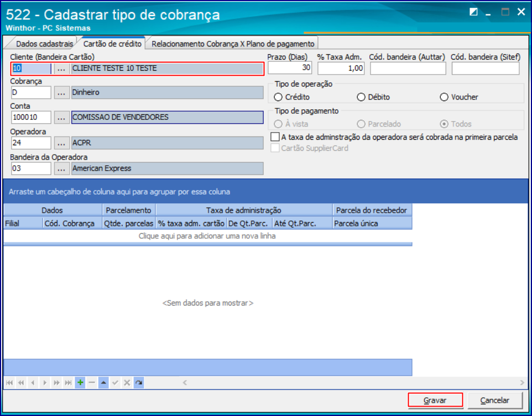Screen dimensions: 532x416
Task: Select Crédito operation type
Action: click(x=292, y=97)
